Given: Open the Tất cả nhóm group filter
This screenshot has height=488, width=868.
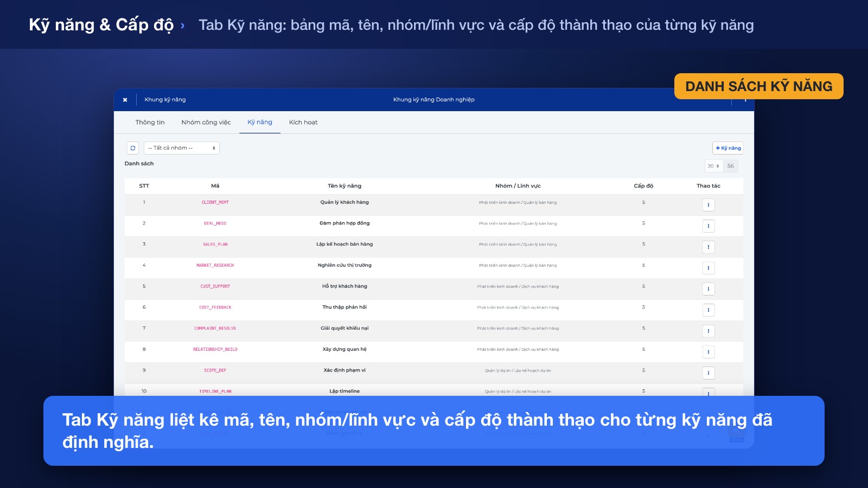Looking at the screenshot, I should click(x=182, y=148).
